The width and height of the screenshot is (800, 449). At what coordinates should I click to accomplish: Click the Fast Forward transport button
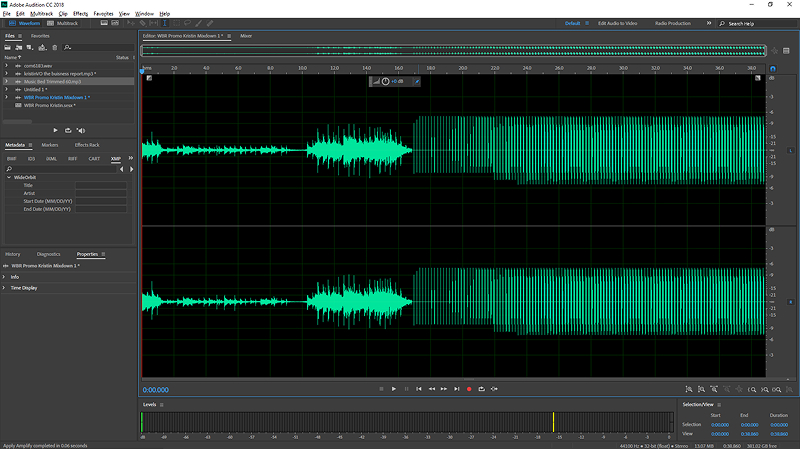tap(444, 389)
